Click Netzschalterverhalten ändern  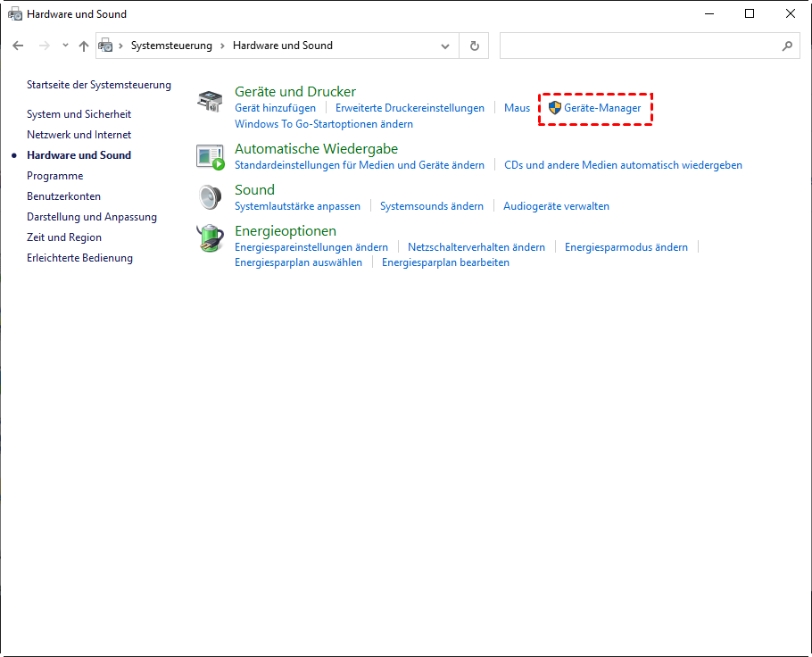pos(476,247)
